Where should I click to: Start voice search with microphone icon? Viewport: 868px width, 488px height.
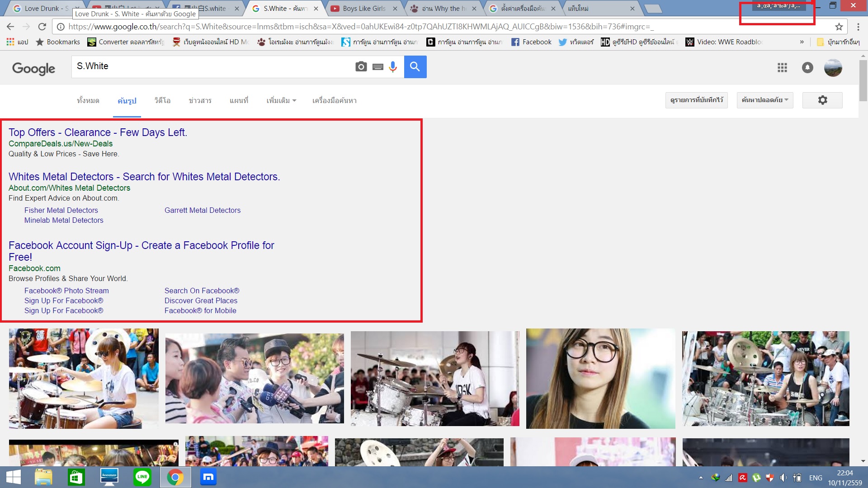click(393, 67)
